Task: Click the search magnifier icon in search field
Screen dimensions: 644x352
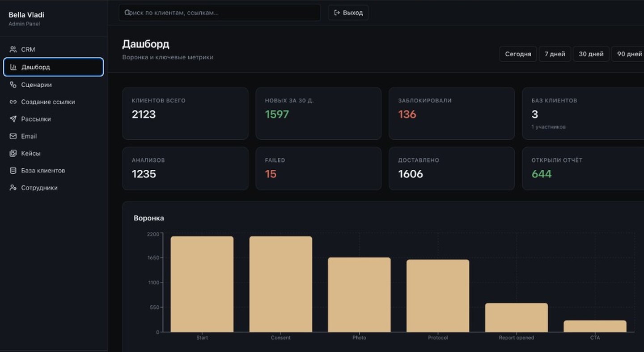Action: [x=127, y=13]
